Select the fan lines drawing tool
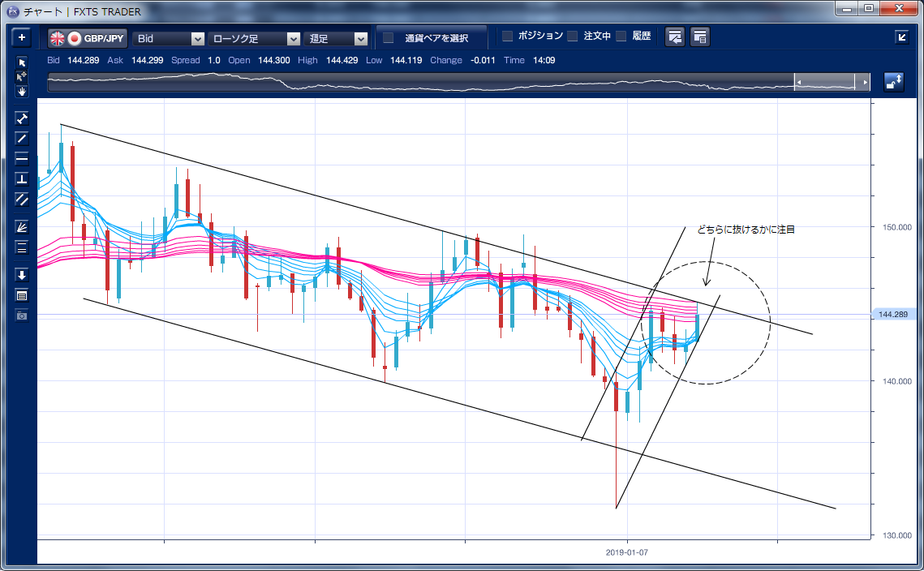 [22, 227]
